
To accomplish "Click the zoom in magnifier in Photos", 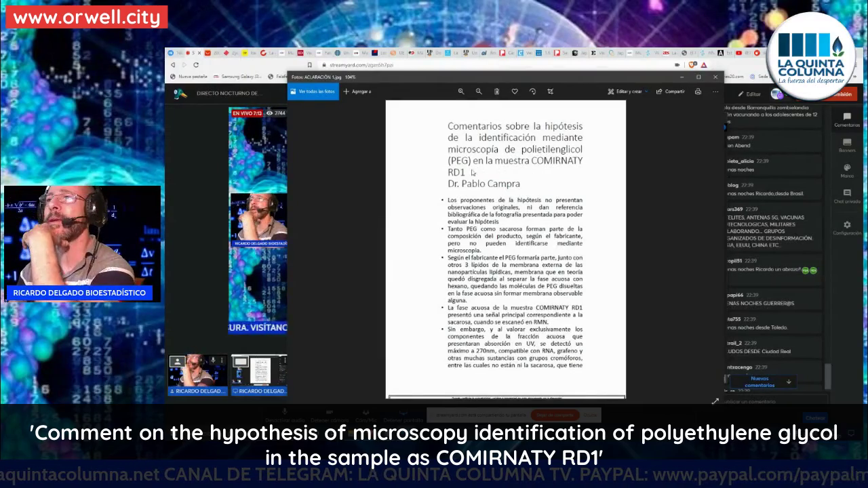I will click(x=461, y=91).
